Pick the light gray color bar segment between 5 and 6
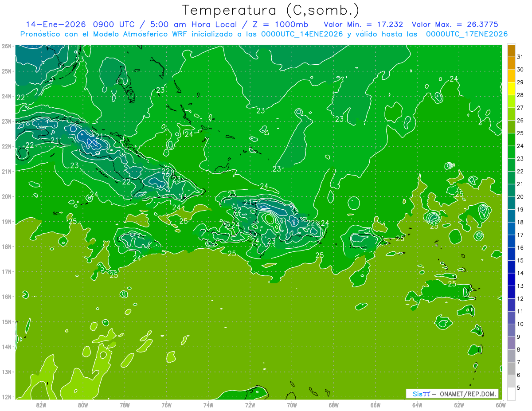Screen dimensions: 532x411 tap(511, 381)
